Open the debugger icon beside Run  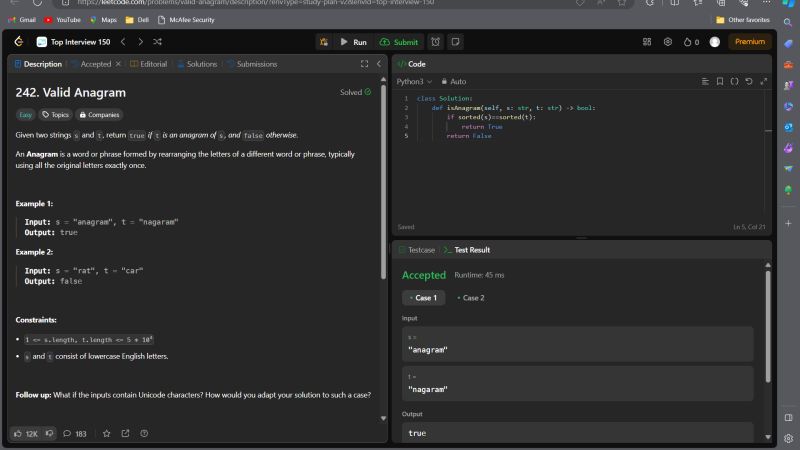pos(324,42)
